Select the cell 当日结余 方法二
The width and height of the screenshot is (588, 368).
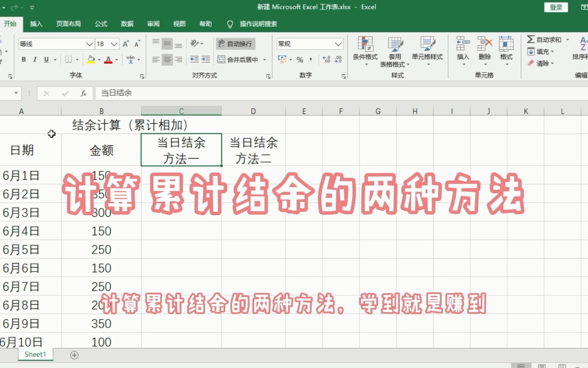[x=254, y=150]
